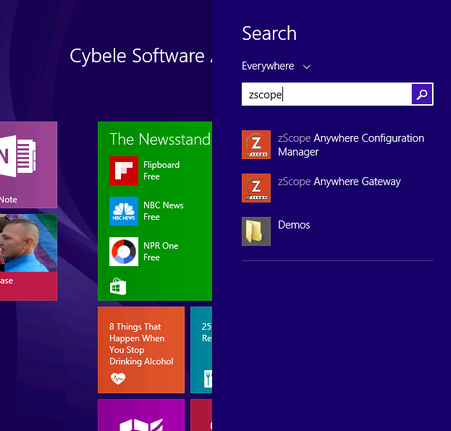Viewport: 451px width, 431px height.
Task: Click the NBC News Free label
Action: tap(163, 211)
